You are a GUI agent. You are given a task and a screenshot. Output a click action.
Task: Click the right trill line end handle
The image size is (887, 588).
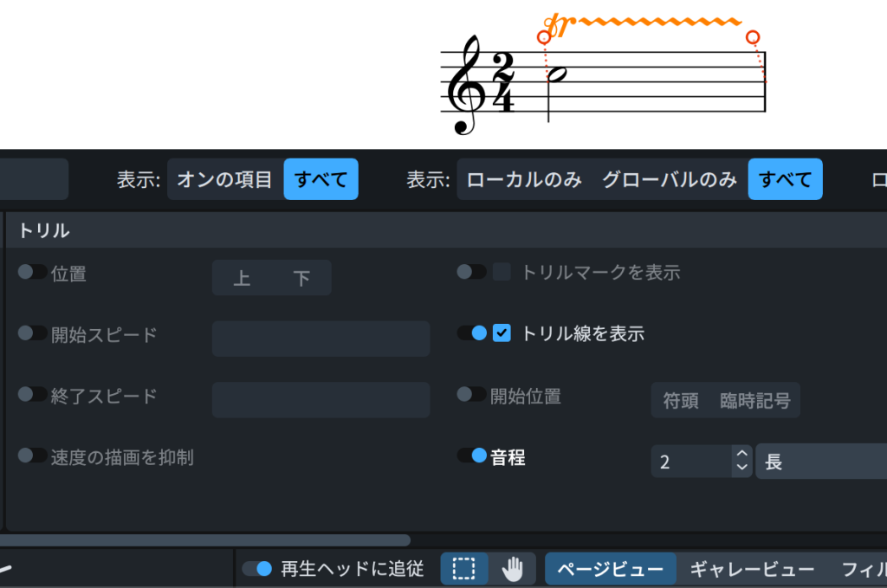click(x=753, y=36)
